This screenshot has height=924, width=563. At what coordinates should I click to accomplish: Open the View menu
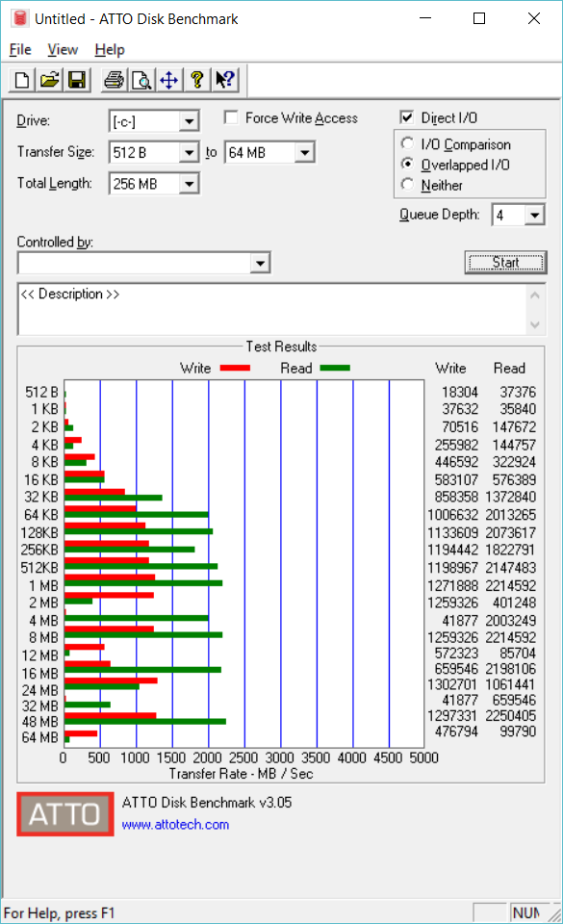point(63,49)
